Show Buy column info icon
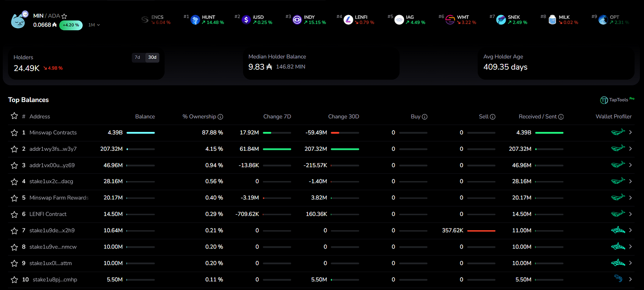Viewport: 644px width, 290px height. (425, 117)
